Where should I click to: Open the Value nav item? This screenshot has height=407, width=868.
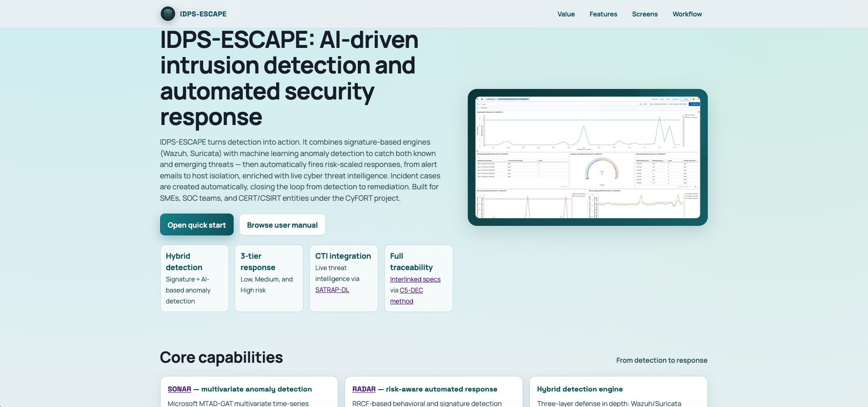click(566, 14)
